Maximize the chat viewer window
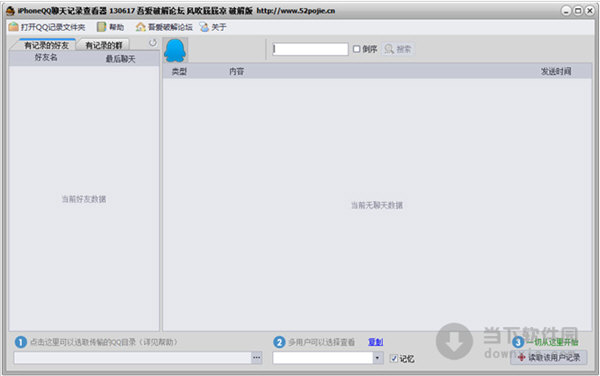The width and height of the screenshot is (600, 376). (x=578, y=11)
